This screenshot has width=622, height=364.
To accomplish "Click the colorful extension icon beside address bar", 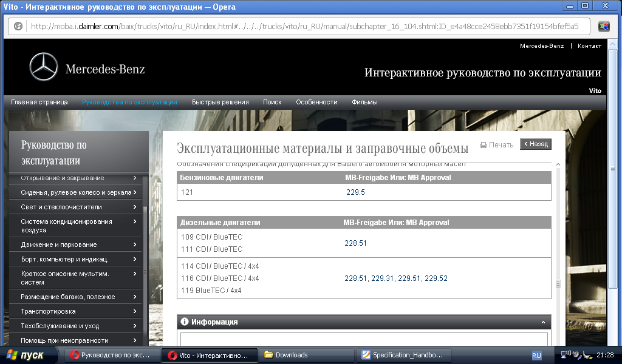I will (x=604, y=27).
